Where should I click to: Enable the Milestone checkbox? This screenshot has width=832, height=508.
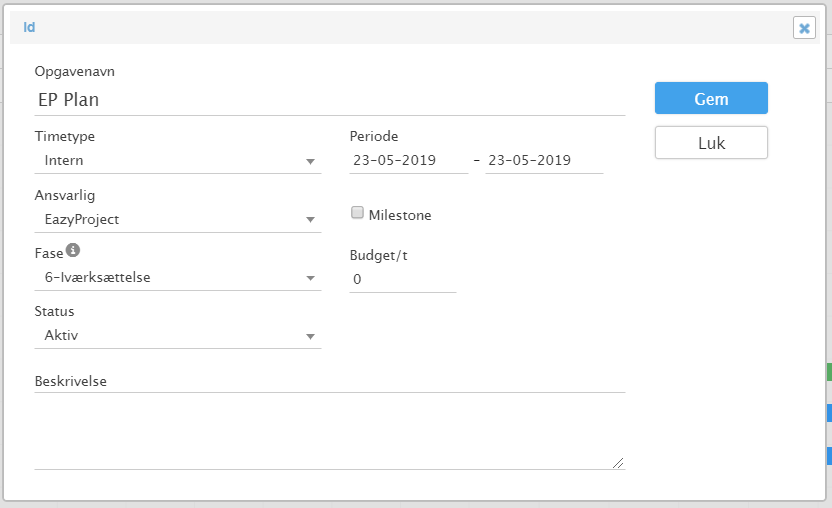357,213
